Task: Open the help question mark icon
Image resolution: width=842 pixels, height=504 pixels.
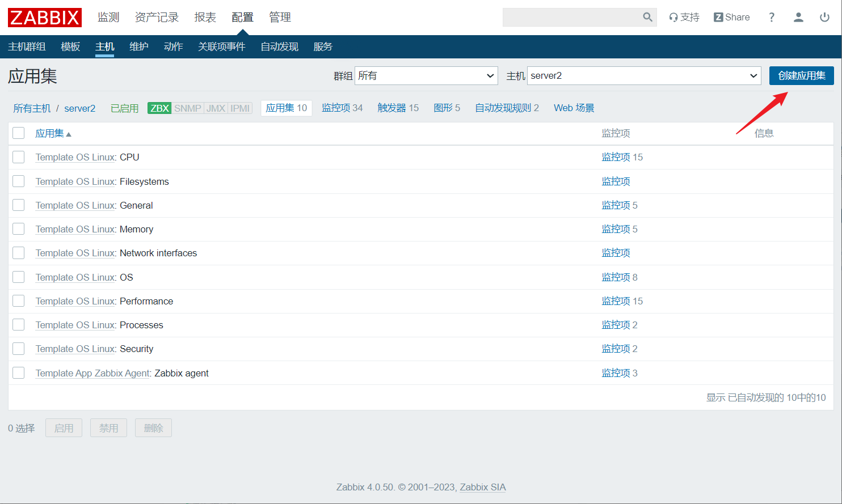Action: click(772, 18)
